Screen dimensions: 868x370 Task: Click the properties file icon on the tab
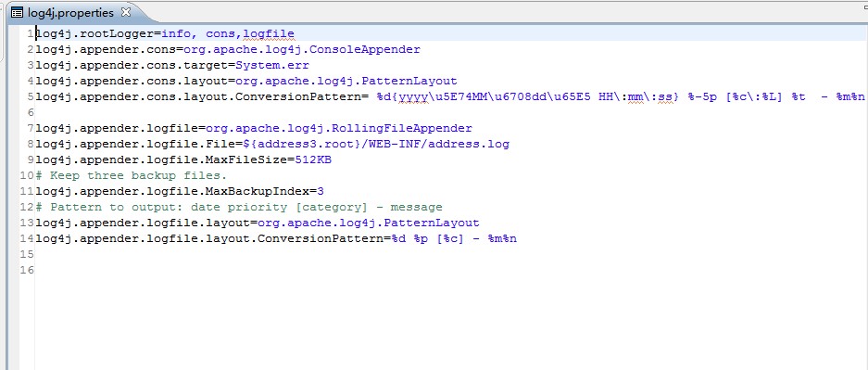[x=17, y=12]
